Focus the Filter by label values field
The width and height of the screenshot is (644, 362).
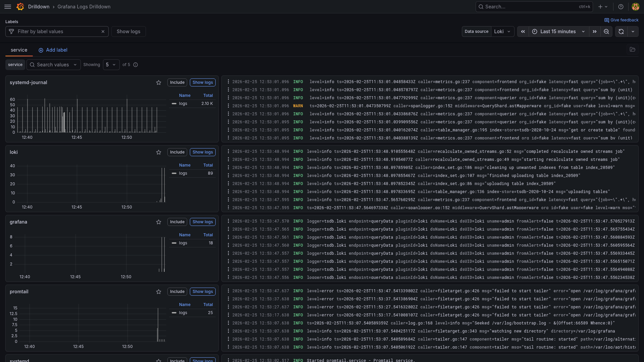[57, 32]
